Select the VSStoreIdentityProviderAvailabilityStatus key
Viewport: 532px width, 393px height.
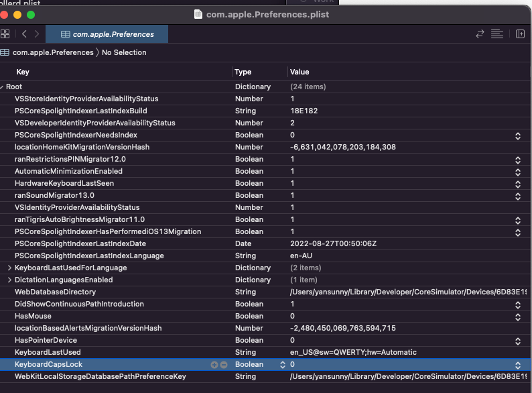86,99
